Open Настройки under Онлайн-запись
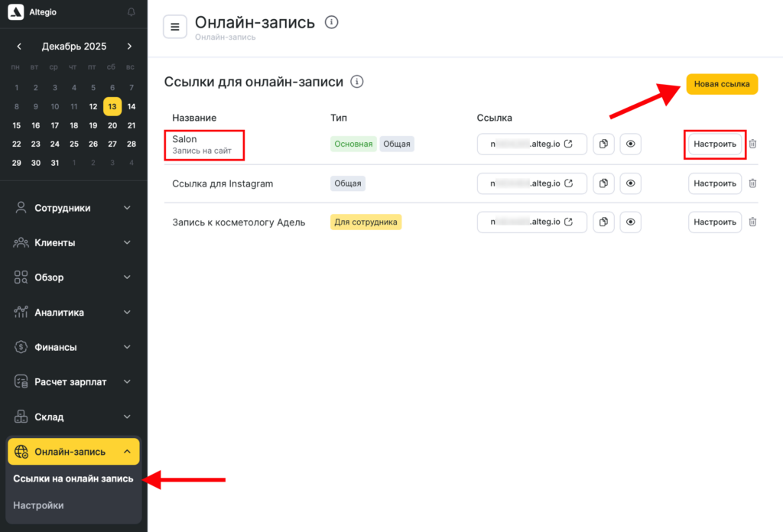Viewport: 783px width, 532px height. [39, 505]
